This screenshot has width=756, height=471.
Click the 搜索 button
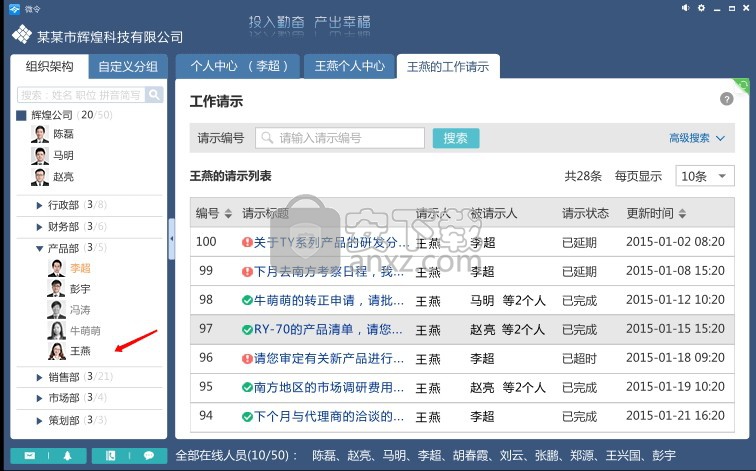point(456,138)
